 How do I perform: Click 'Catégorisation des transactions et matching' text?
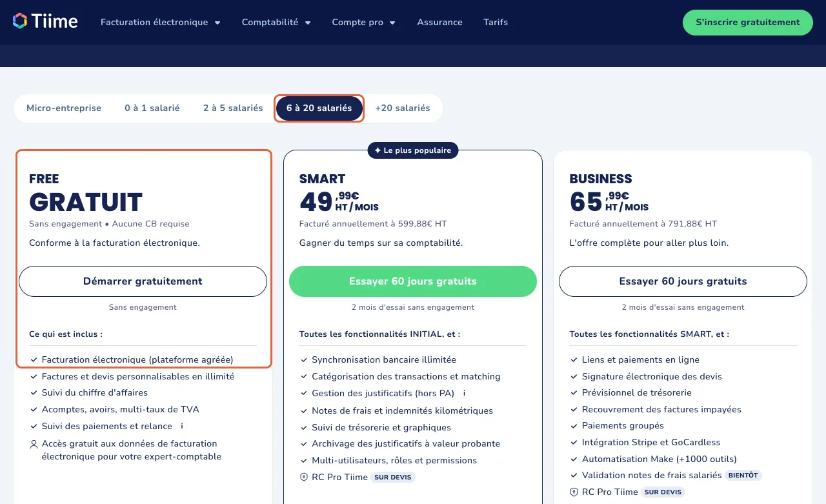[x=406, y=376]
